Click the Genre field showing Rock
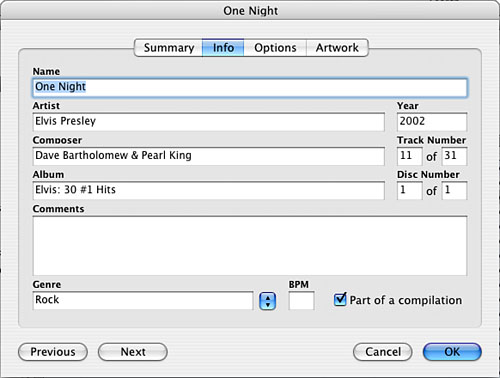The width and height of the screenshot is (500, 378). [x=143, y=301]
